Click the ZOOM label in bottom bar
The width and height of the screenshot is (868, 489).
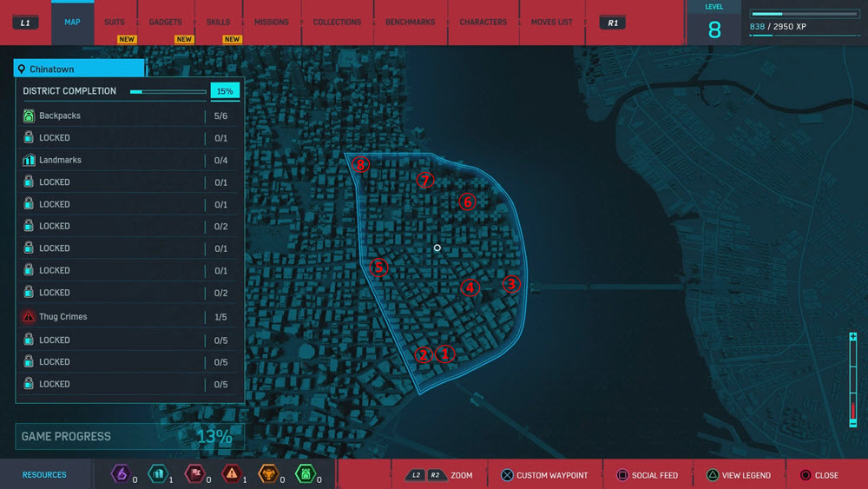tap(462, 475)
